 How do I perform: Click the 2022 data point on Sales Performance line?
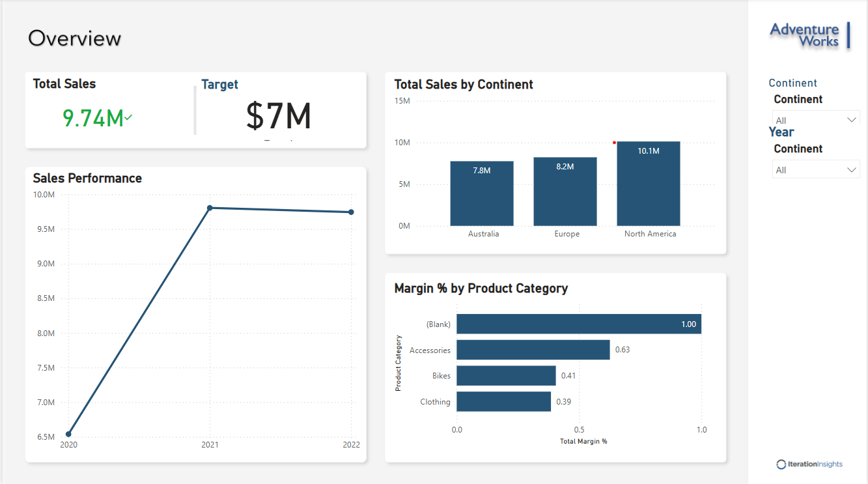pos(351,212)
